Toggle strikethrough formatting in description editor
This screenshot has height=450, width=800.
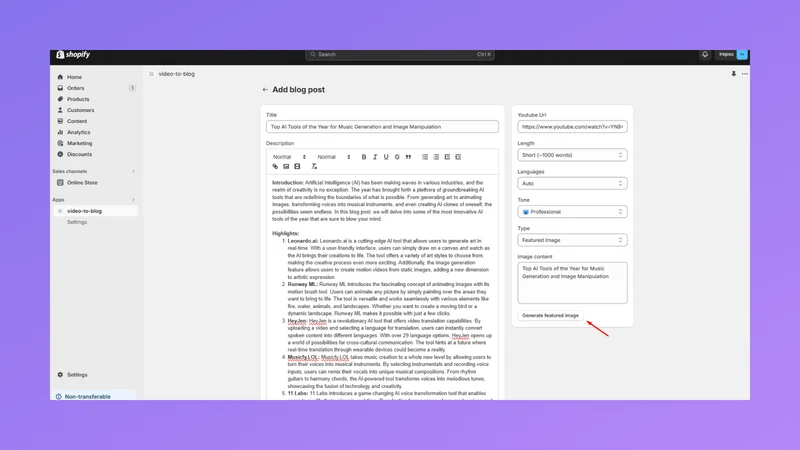(x=397, y=157)
